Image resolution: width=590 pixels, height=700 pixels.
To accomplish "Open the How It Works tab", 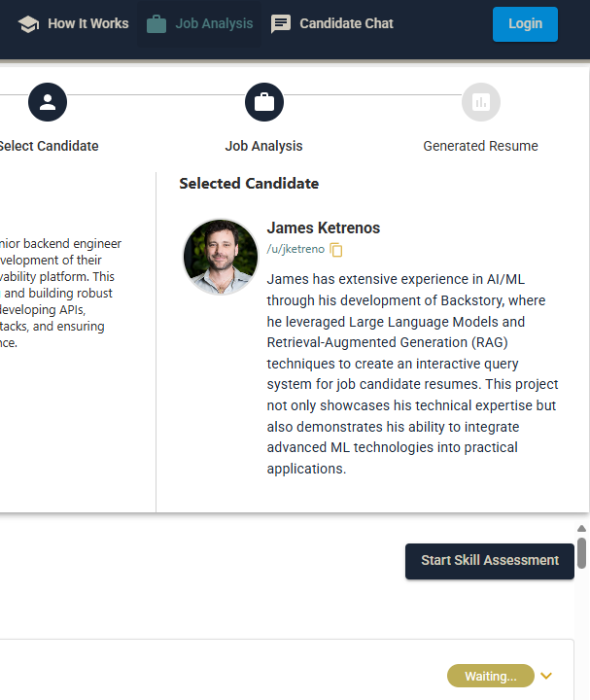I will click(87, 24).
